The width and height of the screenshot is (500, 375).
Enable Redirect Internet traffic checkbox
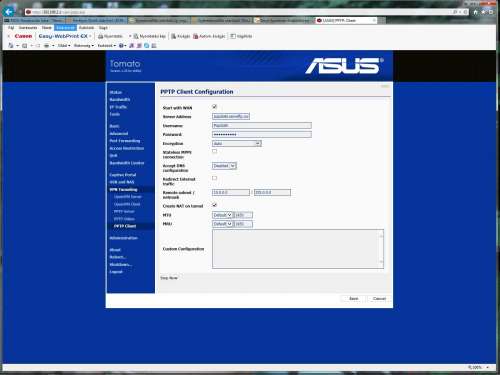pos(214,178)
